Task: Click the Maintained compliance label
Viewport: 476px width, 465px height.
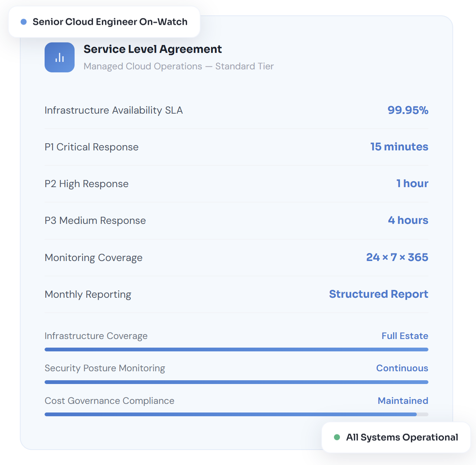Action: pos(403,401)
